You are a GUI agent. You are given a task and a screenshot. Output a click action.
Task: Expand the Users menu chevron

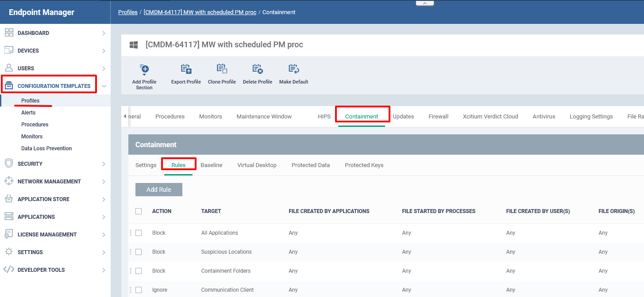click(104, 69)
